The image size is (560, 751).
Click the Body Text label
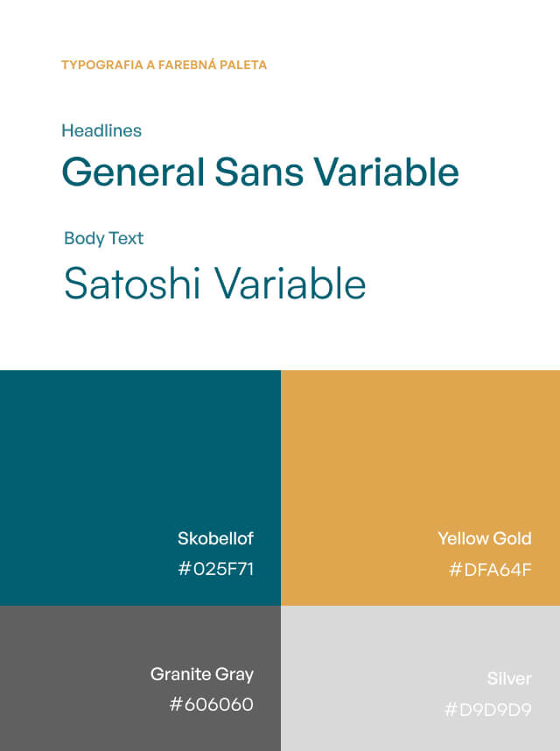click(104, 238)
